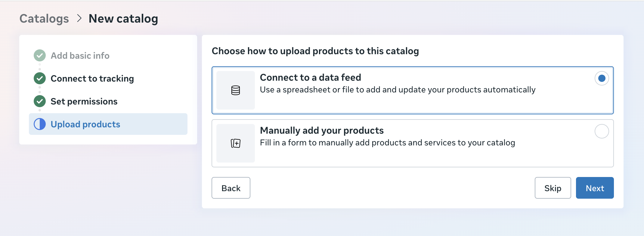The height and width of the screenshot is (236, 644).
Task: Go to the Add basic info step
Action: point(80,56)
